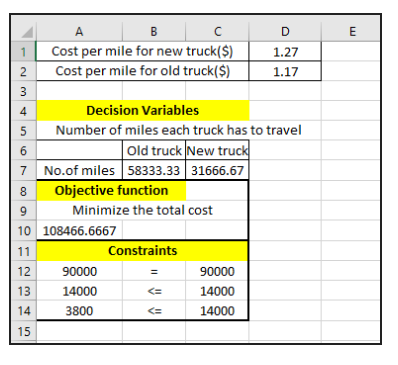
Task: Select the cell with value 3800
Action: [79, 311]
